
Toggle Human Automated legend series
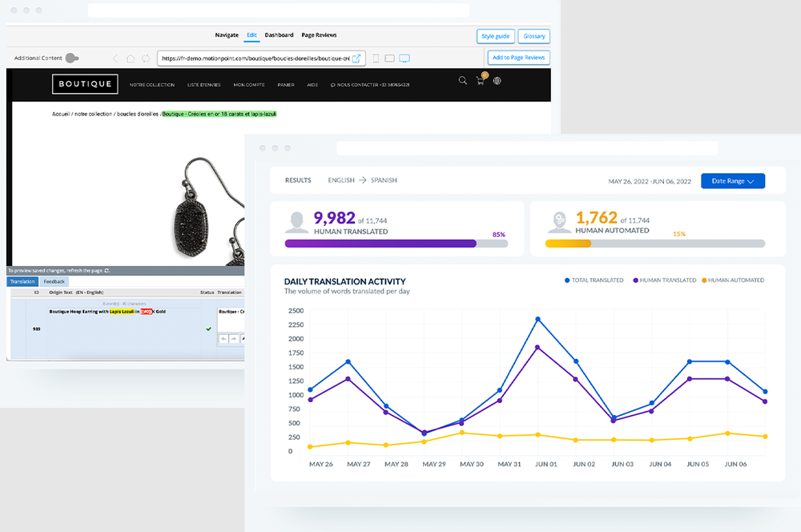(733, 280)
